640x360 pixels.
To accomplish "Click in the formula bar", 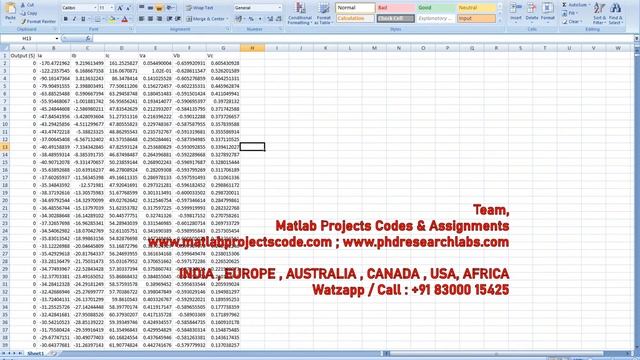I will click(x=363, y=38).
